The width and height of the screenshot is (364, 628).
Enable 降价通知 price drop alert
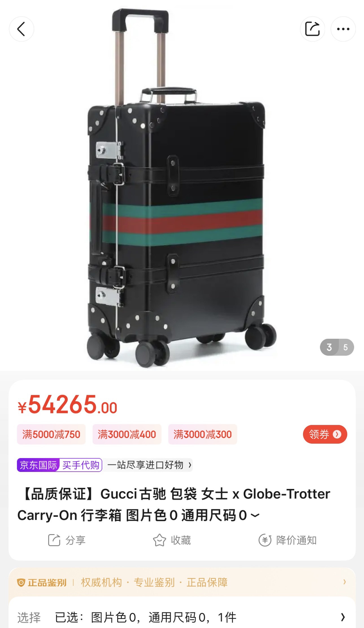click(287, 540)
